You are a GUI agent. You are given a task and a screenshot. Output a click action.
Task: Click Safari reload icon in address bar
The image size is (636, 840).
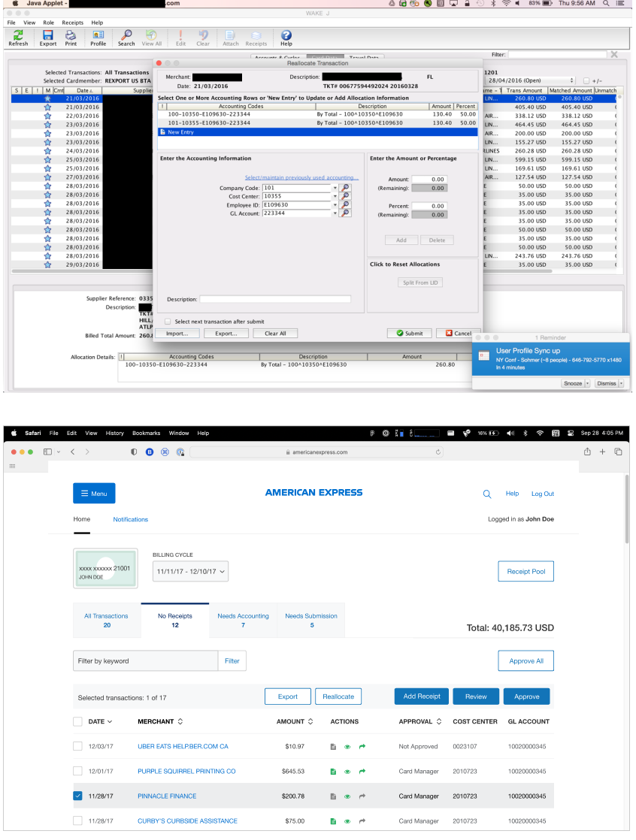point(438,452)
